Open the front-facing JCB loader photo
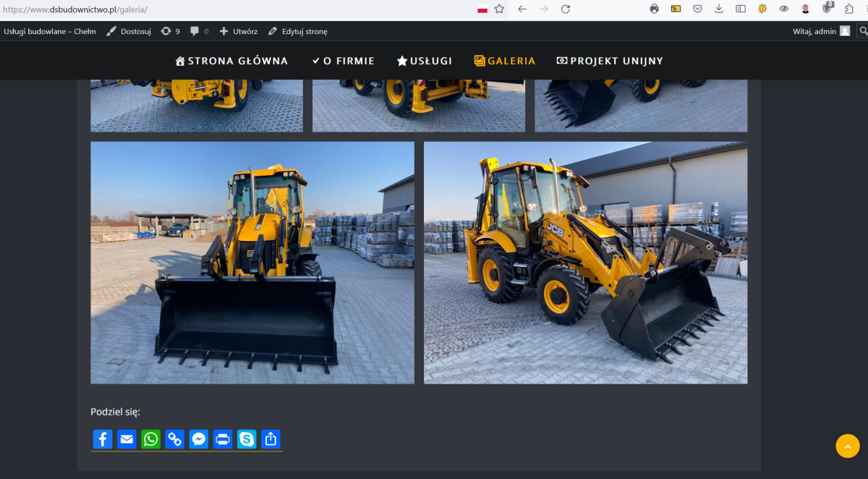This screenshot has width=868, height=479. point(252,263)
